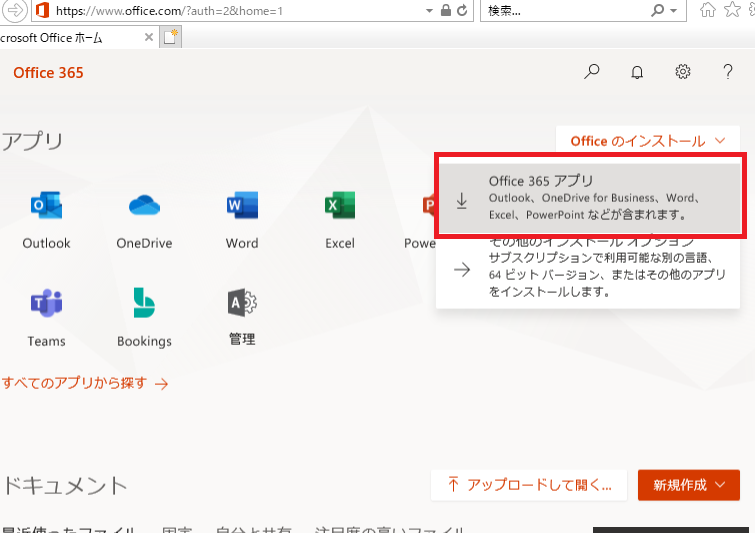Launch OneDrive from the apps list
Screen dimensions: 755x533
point(144,207)
